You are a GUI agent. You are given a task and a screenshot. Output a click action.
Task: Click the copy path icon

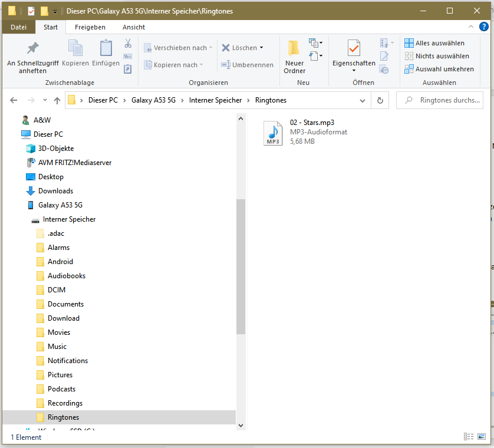(127, 57)
